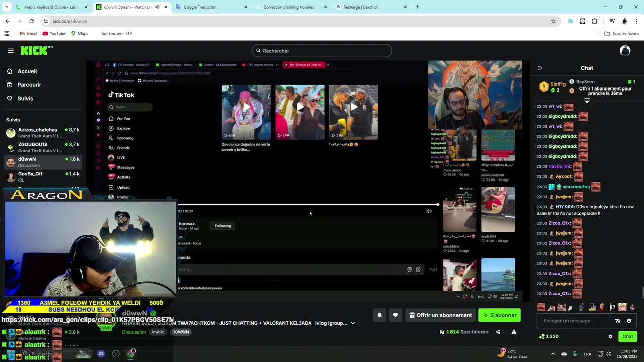Click the D0WWN tag

[181, 332]
